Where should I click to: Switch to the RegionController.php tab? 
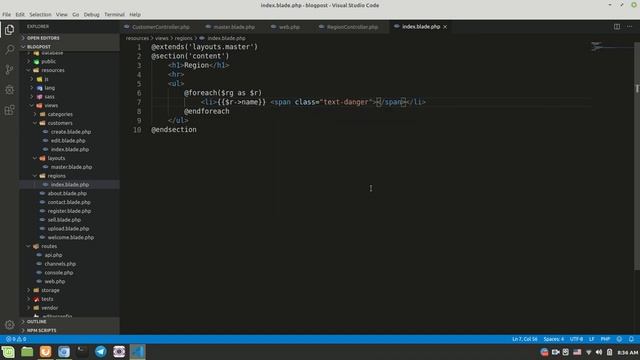click(349, 27)
